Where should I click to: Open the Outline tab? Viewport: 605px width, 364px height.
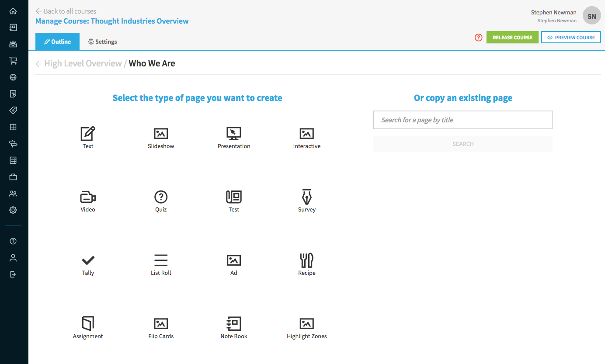(57, 42)
